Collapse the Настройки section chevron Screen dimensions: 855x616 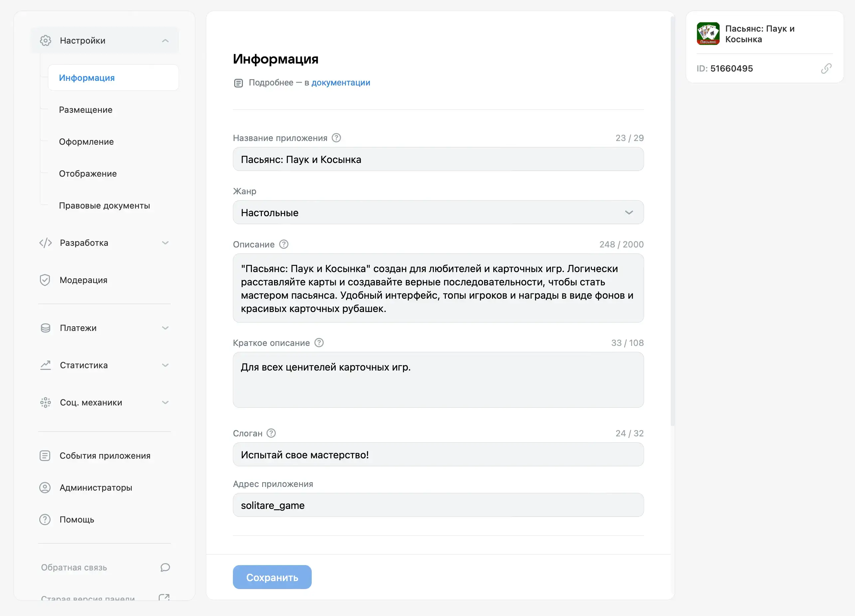click(x=165, y=40)
